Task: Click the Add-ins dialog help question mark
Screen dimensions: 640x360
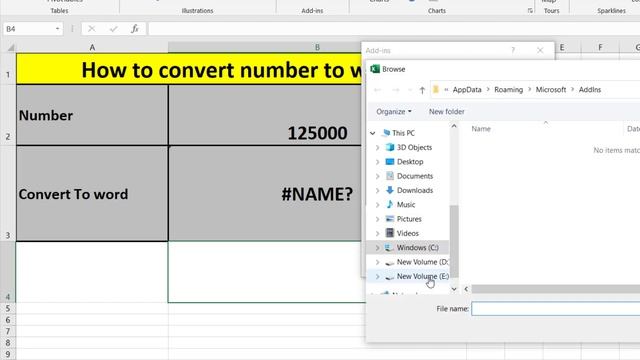Action: click(x=513, y=50)
